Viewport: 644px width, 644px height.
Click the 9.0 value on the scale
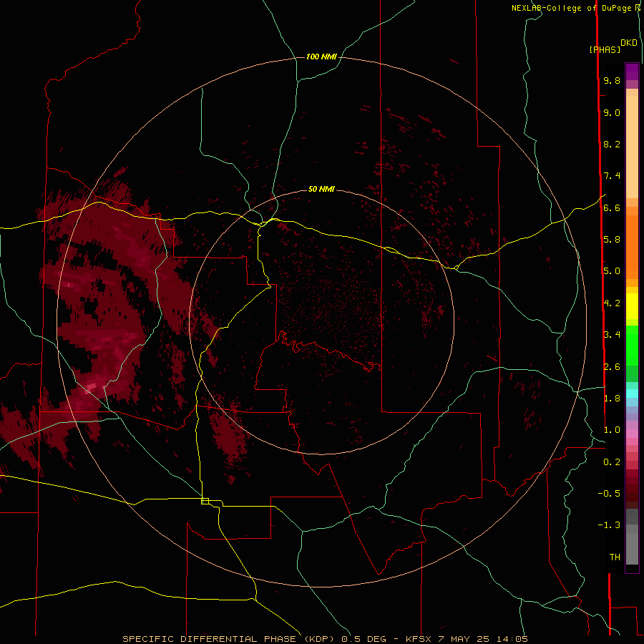pos(612,112)
